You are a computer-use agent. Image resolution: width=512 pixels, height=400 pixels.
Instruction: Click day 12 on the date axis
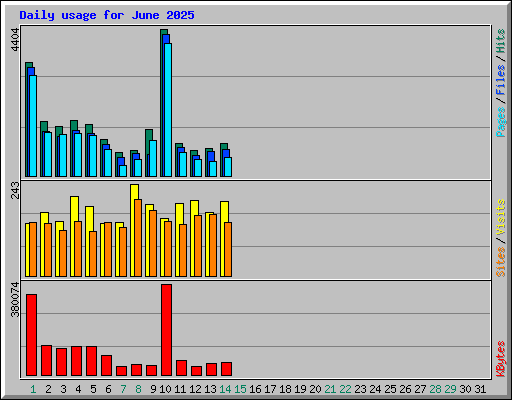[195, 389]
